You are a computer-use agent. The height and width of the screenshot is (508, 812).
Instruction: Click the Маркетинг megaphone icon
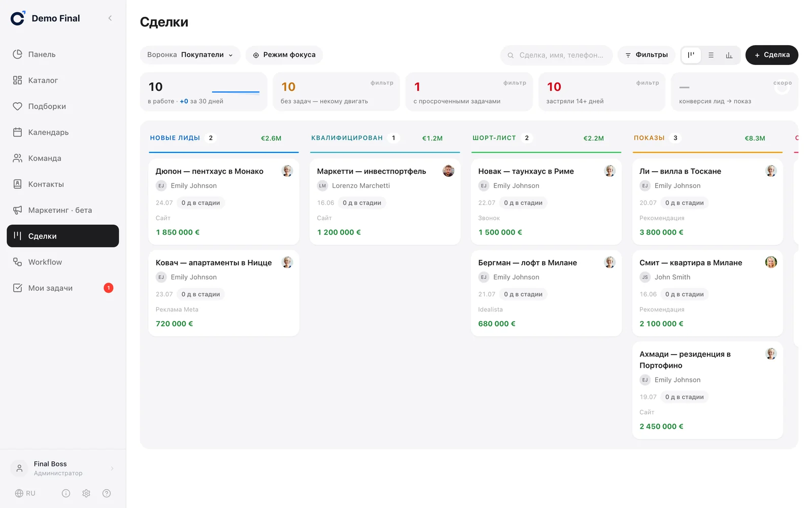click(x=17, y=210)
